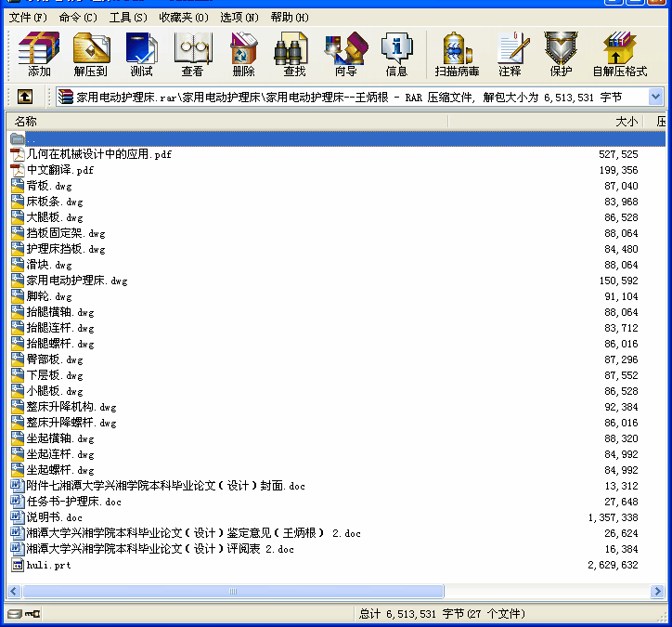Show archive Info (信息) icon
The image size is (672, 627).
click(x=396, y=54)
